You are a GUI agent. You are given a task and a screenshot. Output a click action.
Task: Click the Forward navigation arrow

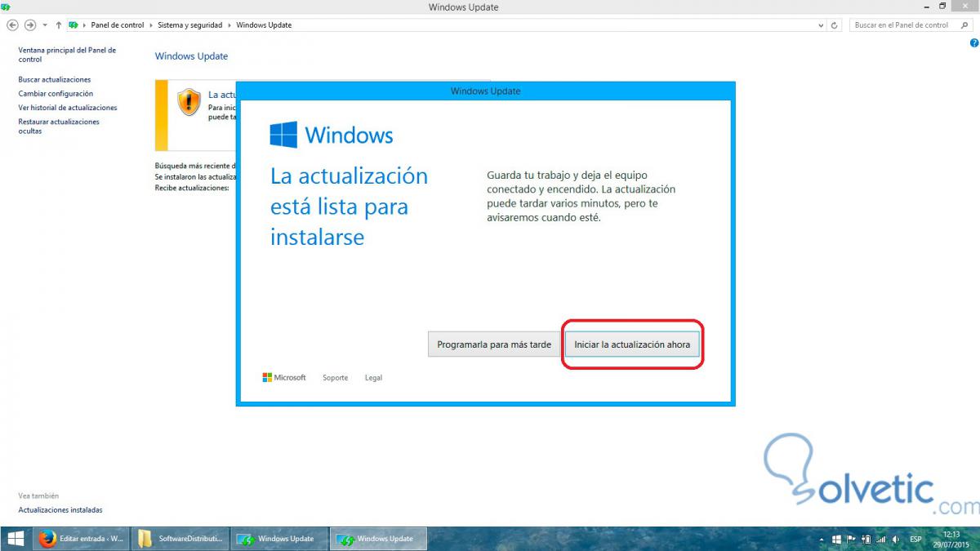(30, 25)
